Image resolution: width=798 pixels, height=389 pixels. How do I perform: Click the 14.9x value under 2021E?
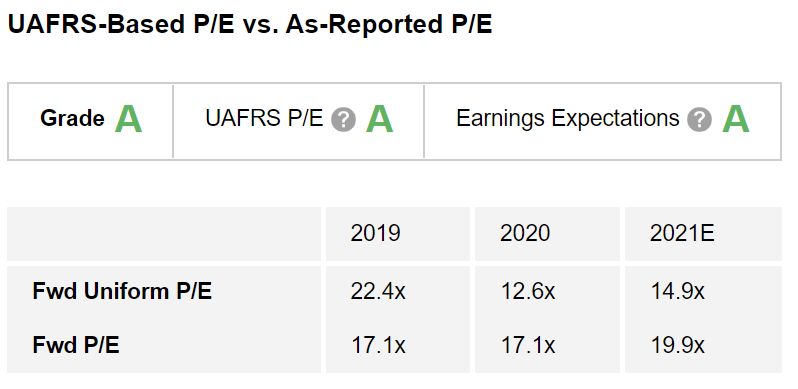pos(678,291)
